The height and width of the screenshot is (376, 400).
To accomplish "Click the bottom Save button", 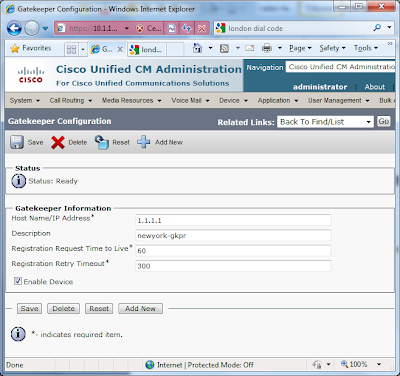I will click(x=29, y=309).
